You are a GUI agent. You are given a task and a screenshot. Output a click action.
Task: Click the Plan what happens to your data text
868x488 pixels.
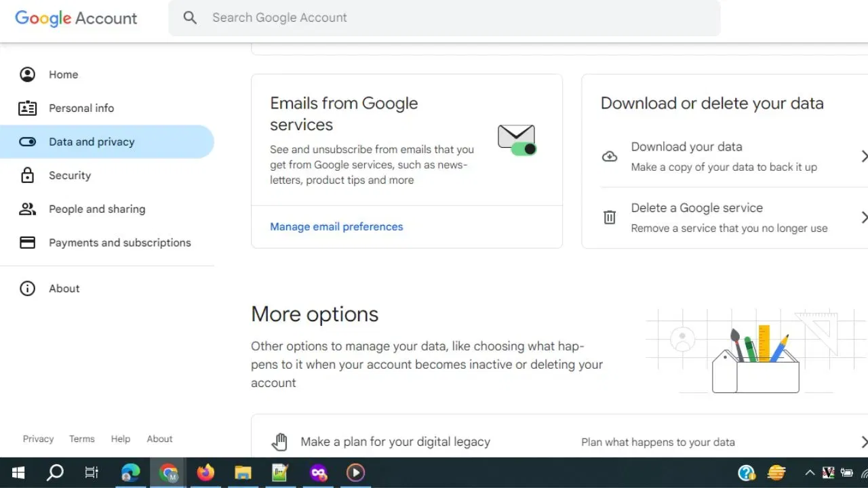[658, 442]
